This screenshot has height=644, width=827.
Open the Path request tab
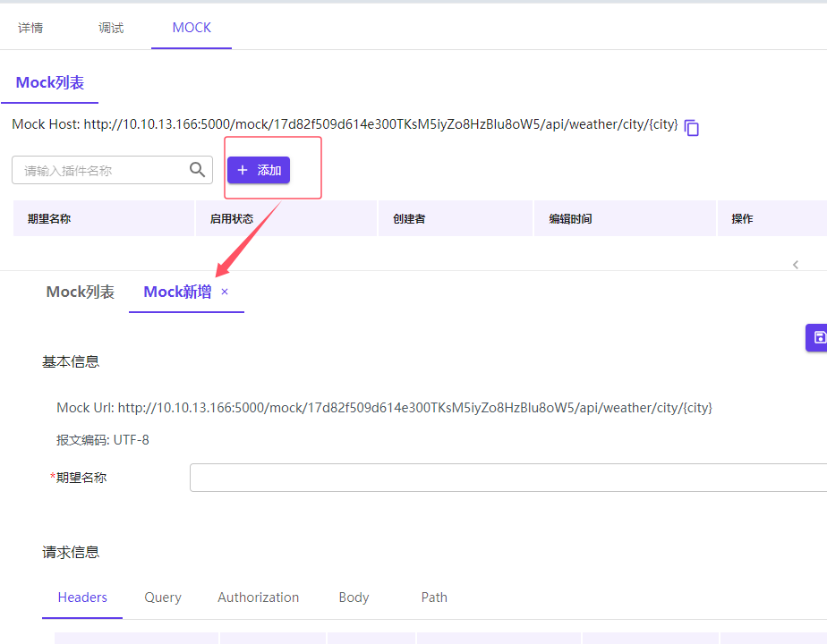434,597
